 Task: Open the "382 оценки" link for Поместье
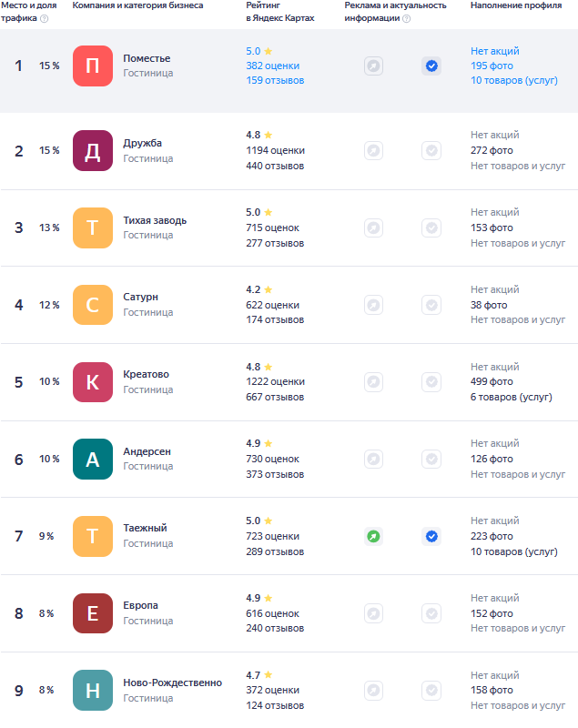coord(272,66)
